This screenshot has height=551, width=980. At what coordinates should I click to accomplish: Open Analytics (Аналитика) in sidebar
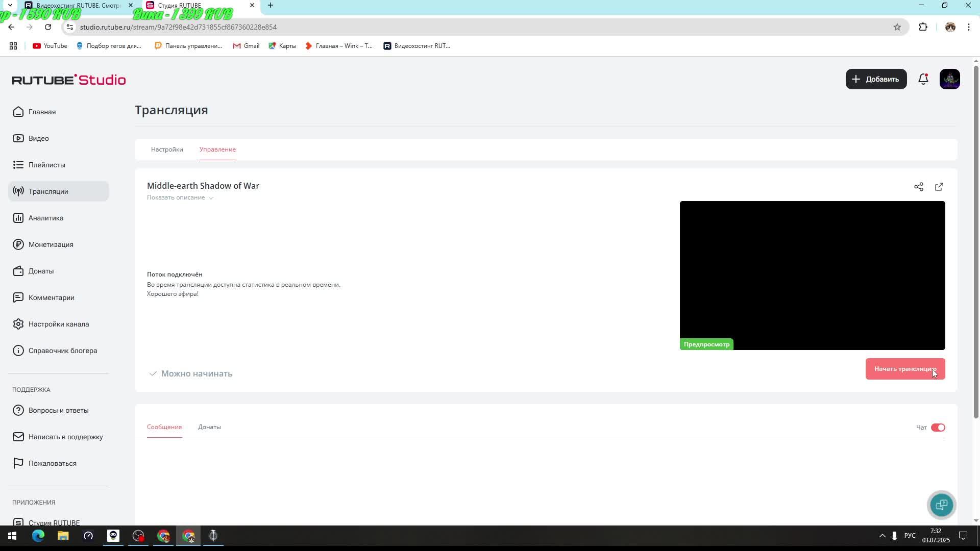46,218
